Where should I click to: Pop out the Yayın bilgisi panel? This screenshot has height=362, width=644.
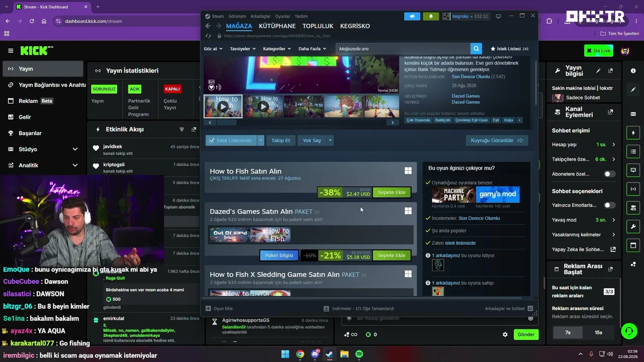610,71
